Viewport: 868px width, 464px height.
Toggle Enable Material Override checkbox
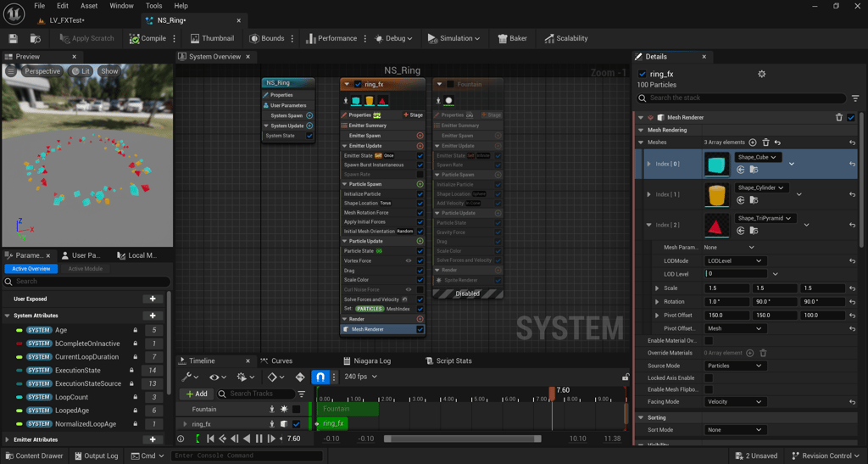coord(709,340)
